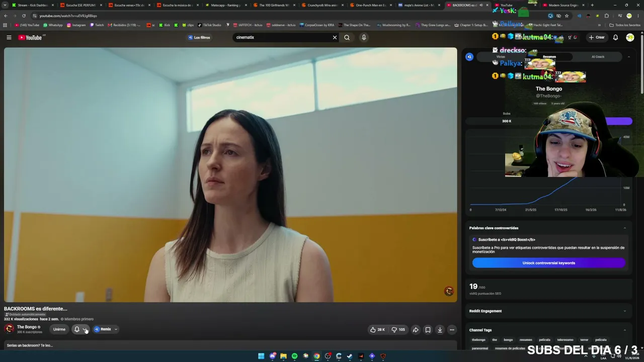Screen dimensions: 644x362
Task: Collapse the vidIQ panel with top chevron
Action: [x=628, y=57]
